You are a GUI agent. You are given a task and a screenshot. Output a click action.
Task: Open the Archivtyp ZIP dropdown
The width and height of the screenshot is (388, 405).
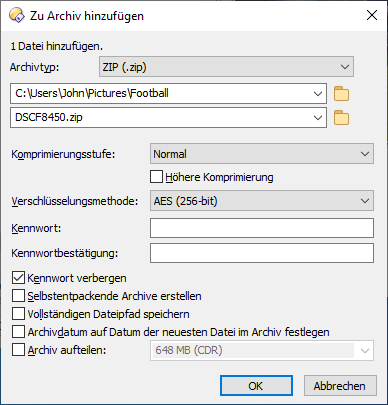[226, 67]
